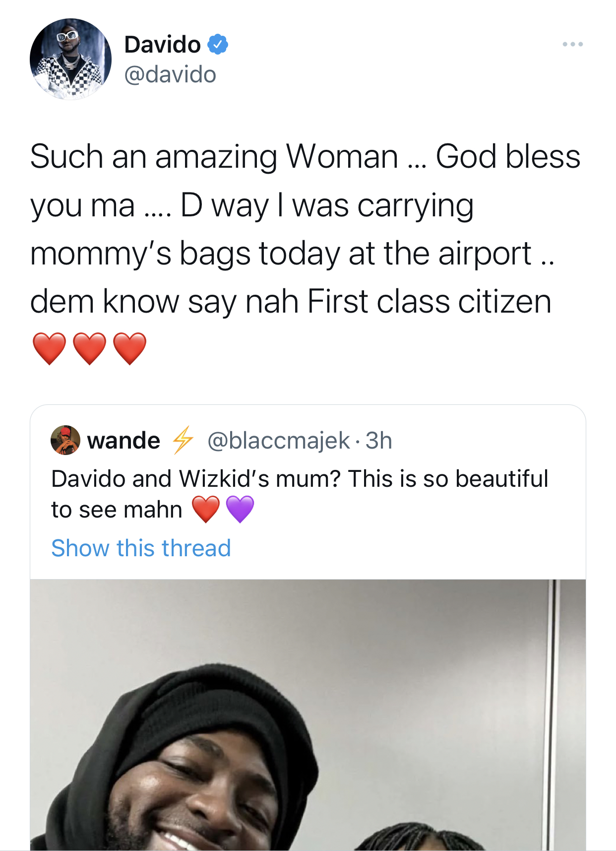Image resolution: width=616 pixels, height=851 pixels.
Task: Click the blue verified badge beside Davido
Action: point(217,45)
